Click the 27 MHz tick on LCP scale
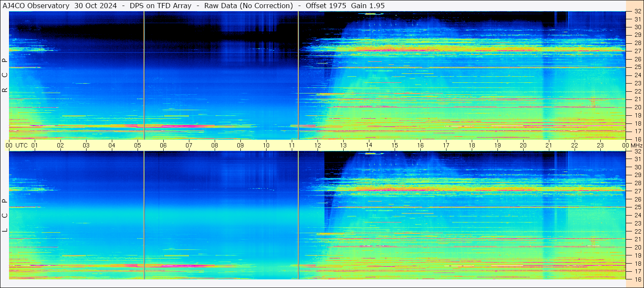The image size is (644, 288). pos(637,191)
